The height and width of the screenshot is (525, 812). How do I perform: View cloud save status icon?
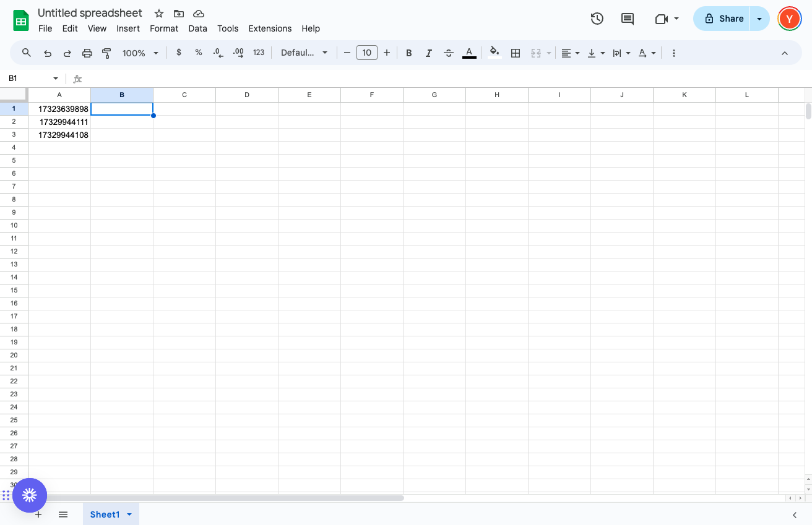tap(199, 14)
